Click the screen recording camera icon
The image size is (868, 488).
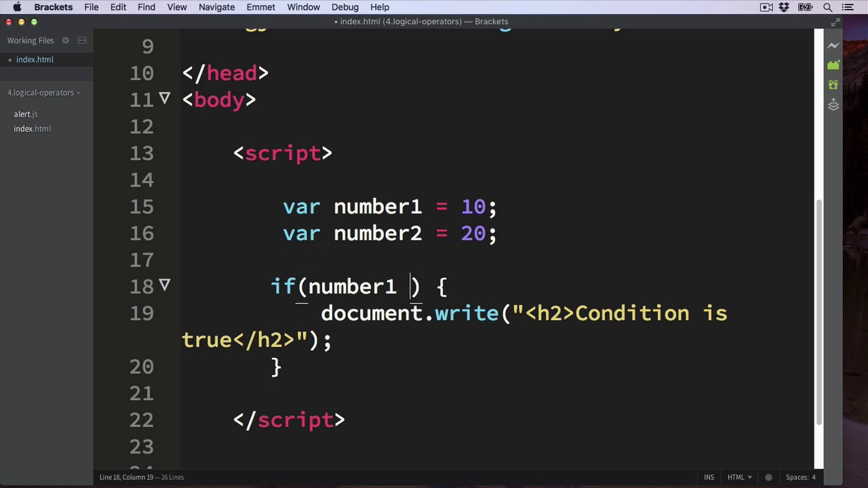(x=766, y=7)
